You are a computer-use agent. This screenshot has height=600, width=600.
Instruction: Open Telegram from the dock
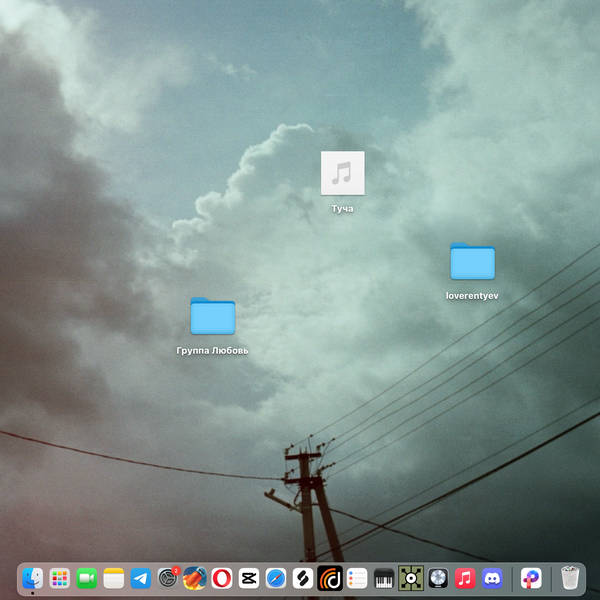tap(141, 578)
